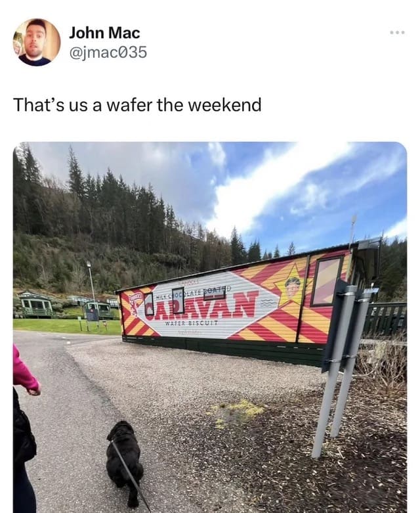420x513 pixels.
Task: Click the John Mac display name
Action: coord(104,33)
